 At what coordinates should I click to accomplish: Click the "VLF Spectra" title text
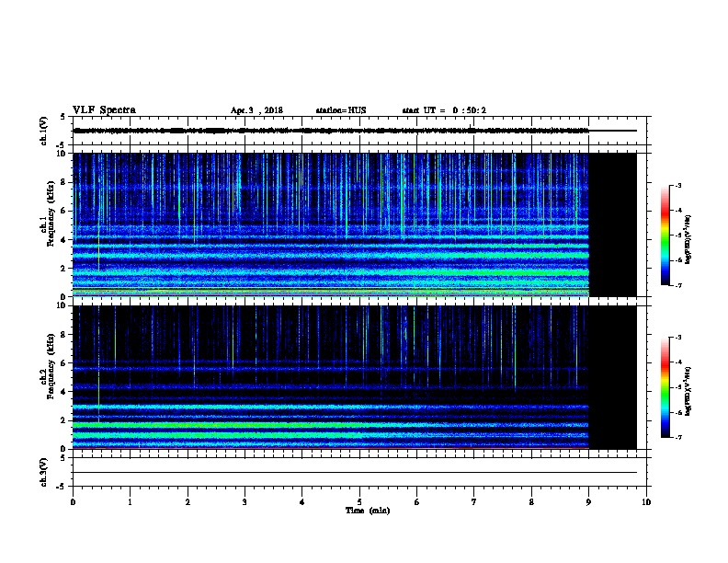(104, 110)
